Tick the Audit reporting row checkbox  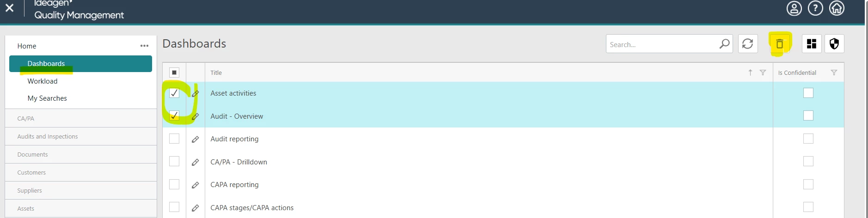[174, 139]
